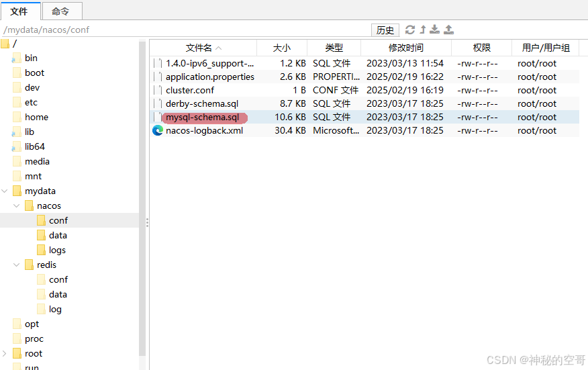This screenshot has width=588, height=370.
Task: Click the nacos folder icon
Action: tap(29, 205)
